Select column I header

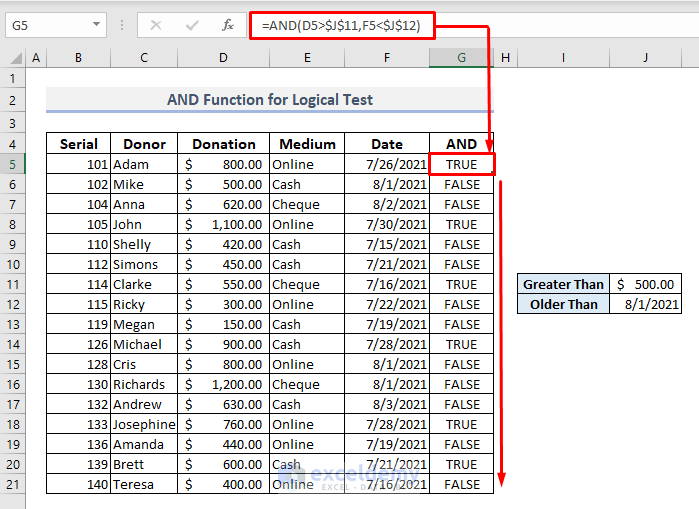[563, 58]
